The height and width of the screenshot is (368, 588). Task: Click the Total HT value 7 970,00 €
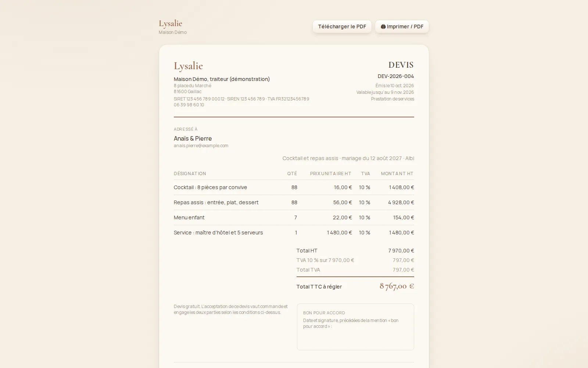401,251
